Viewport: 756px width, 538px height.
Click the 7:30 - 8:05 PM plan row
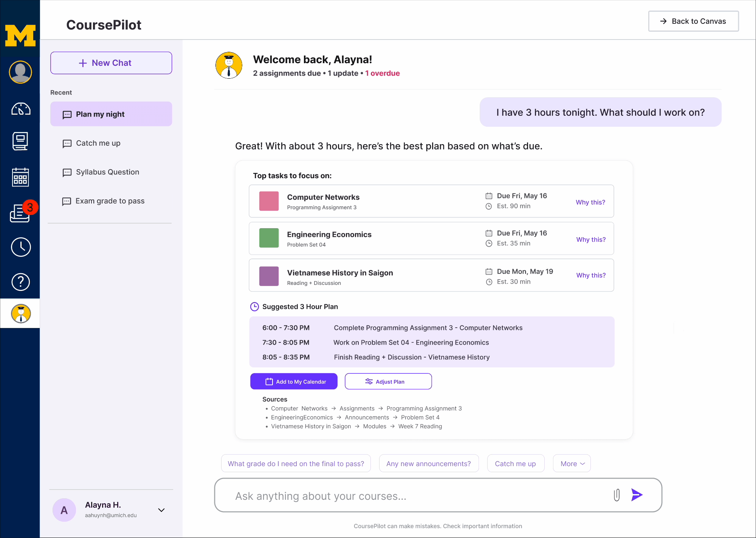[x=432, y=342]
